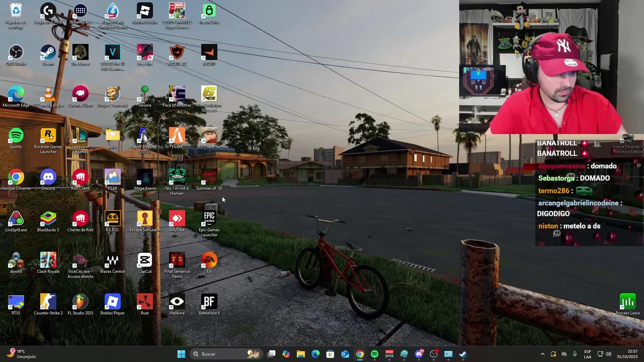
Task: Select the OBS Studio desktop shortcut
Action: point(16,55)
